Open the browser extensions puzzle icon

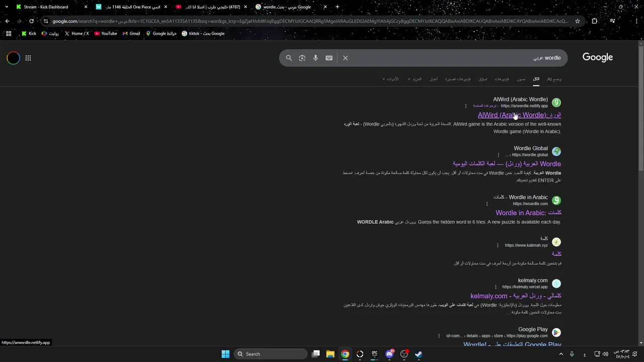click(595, 21)
